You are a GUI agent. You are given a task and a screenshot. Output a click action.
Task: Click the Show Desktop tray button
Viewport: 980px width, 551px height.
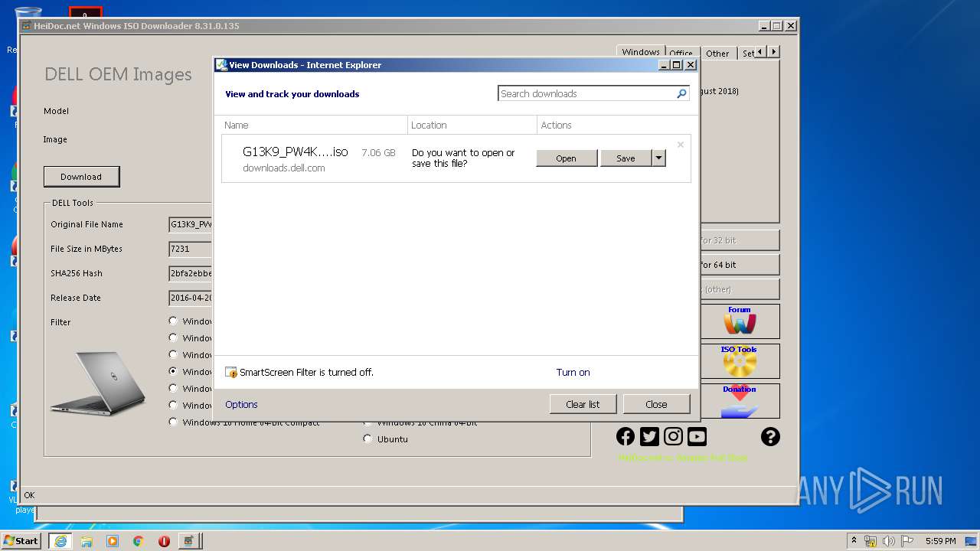972,541
